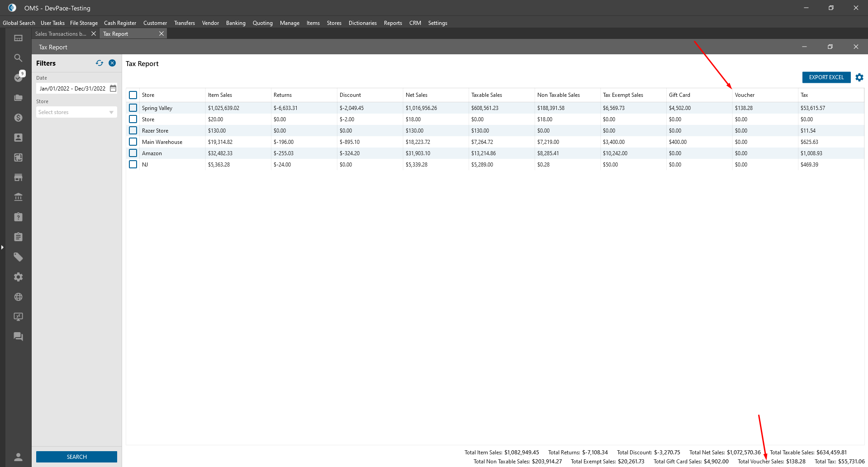This screenshot has height=467, width=868.
Task: Toggle the select-all checkbox in header
Action: pos(133,95)
